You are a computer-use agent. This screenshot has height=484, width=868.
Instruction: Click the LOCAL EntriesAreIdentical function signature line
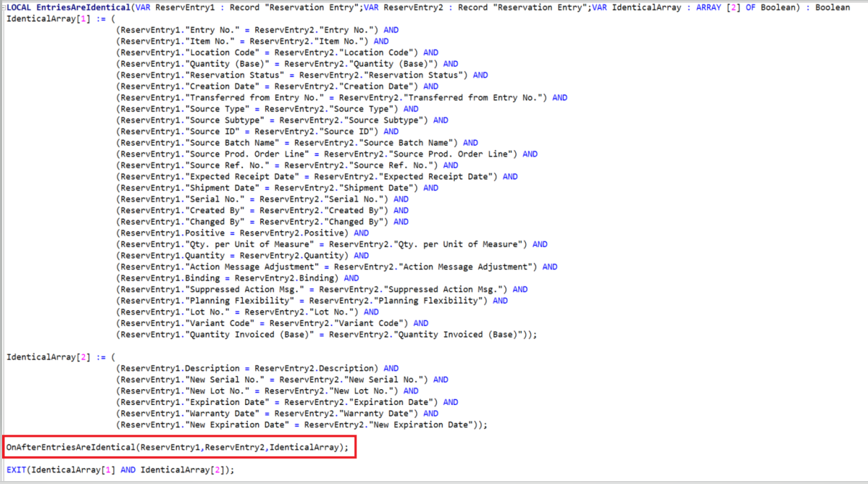click(428, 7)
